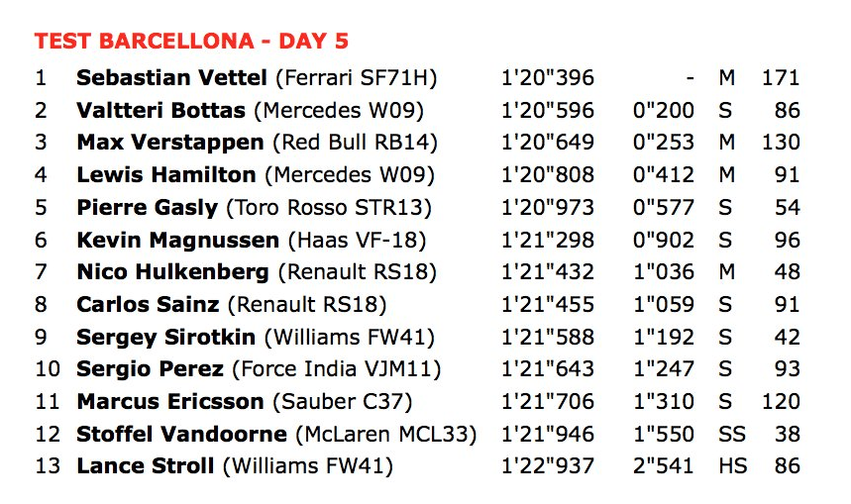Select Stroll's gap 2"541
Viewport: 851px width, 504px height.
click(664, 466)
